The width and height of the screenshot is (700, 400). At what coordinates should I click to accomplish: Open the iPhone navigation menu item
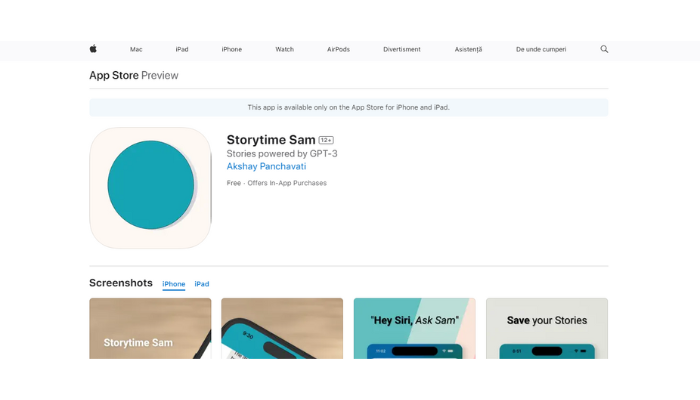coord(232,50)
